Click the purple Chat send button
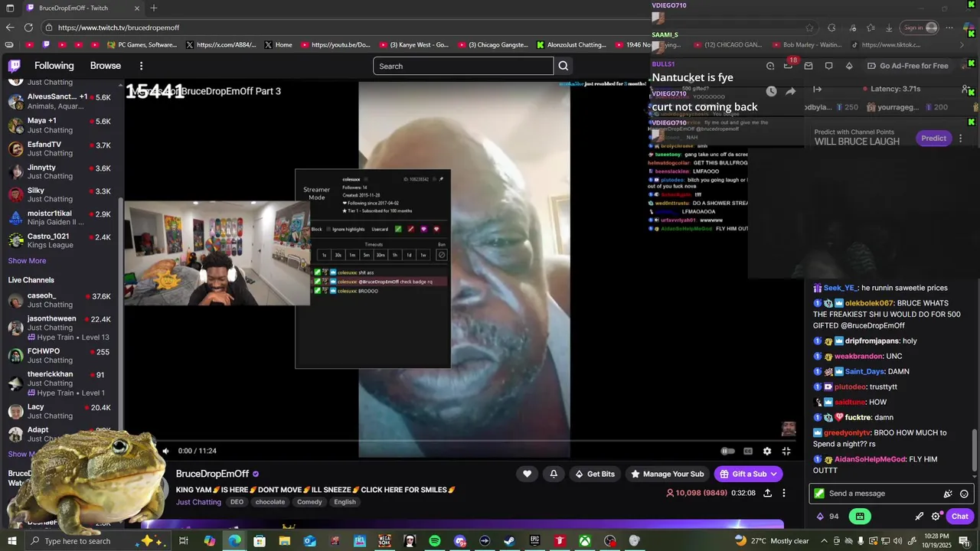980x551 pixels. [x=960, y=517]
